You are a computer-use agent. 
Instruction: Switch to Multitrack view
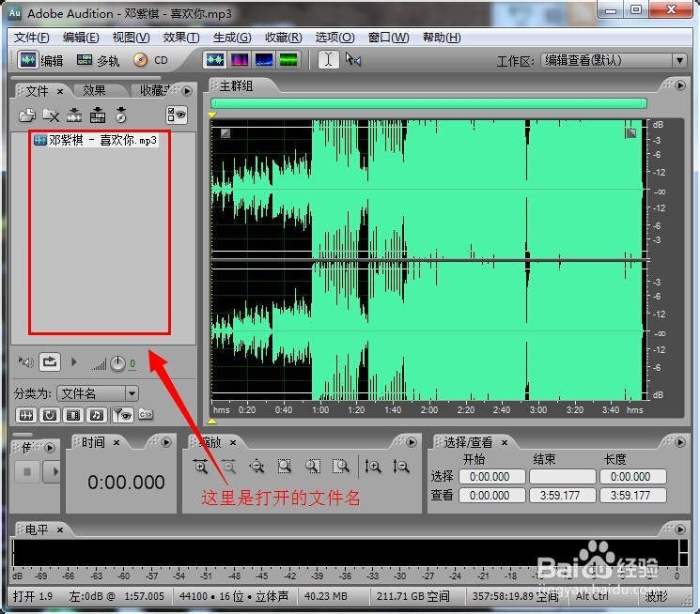click(x=98, y=60)
